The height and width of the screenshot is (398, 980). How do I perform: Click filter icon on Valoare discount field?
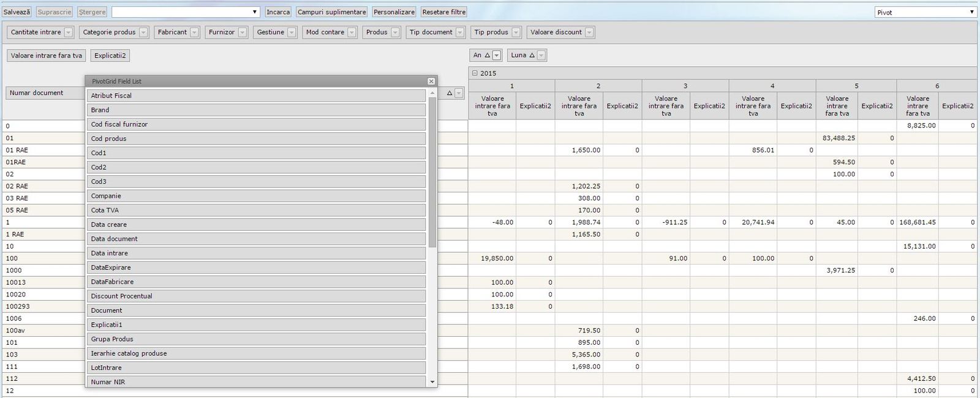pos(589,32)
